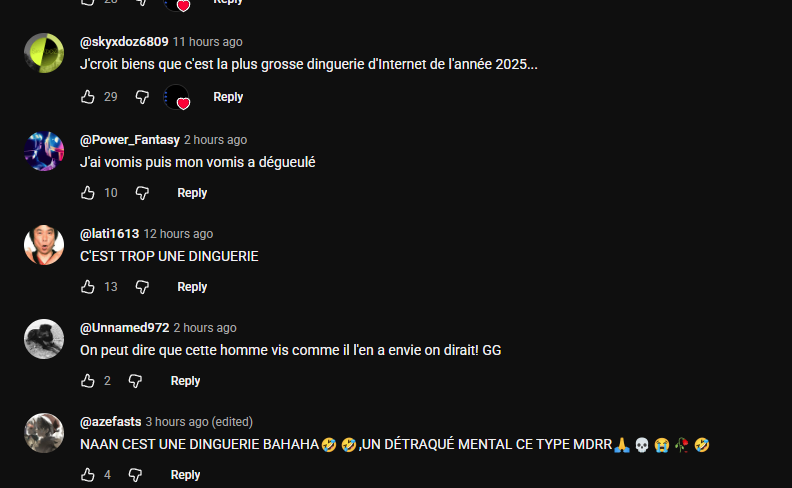The width and height of the screenshot is (792, 488).
Task: Like the @azefasts comment
Action: pos(88,475)
